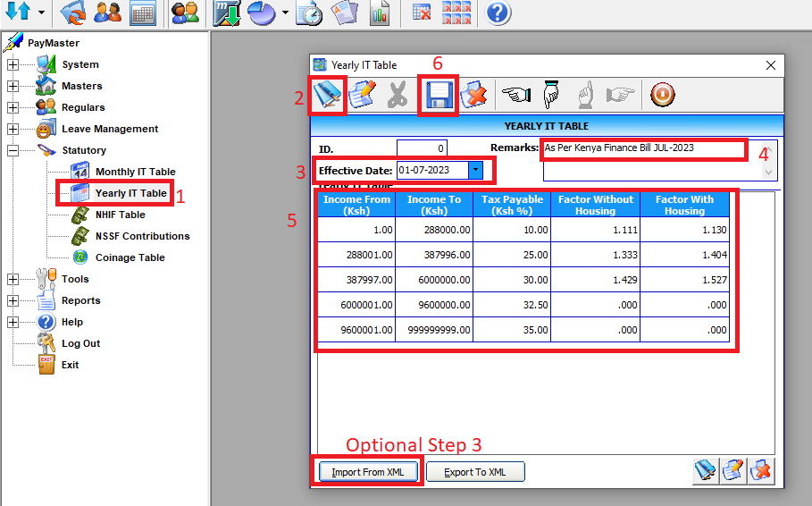Click the Import From XML button

click(367, 472)
